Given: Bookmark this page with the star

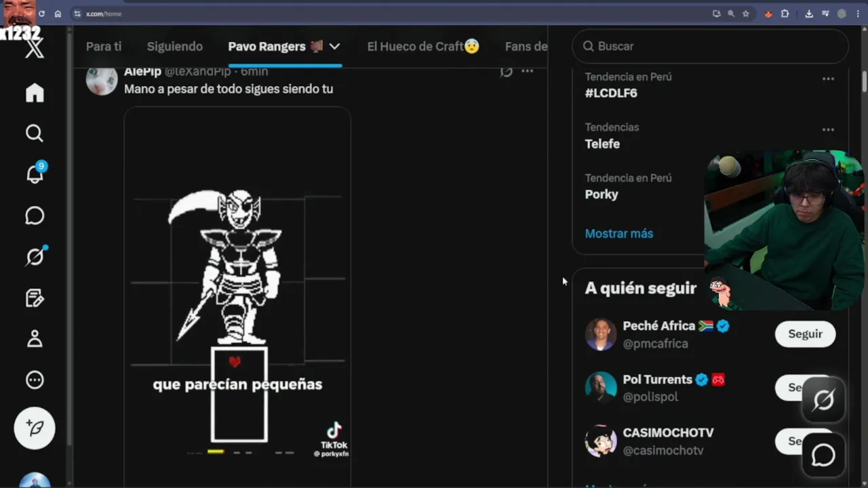Looking at the screenshot, I should 746,14.
